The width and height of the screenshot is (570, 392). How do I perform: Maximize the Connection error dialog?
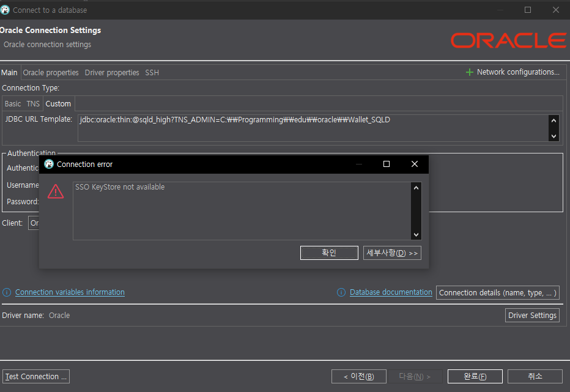coord(387,164)
